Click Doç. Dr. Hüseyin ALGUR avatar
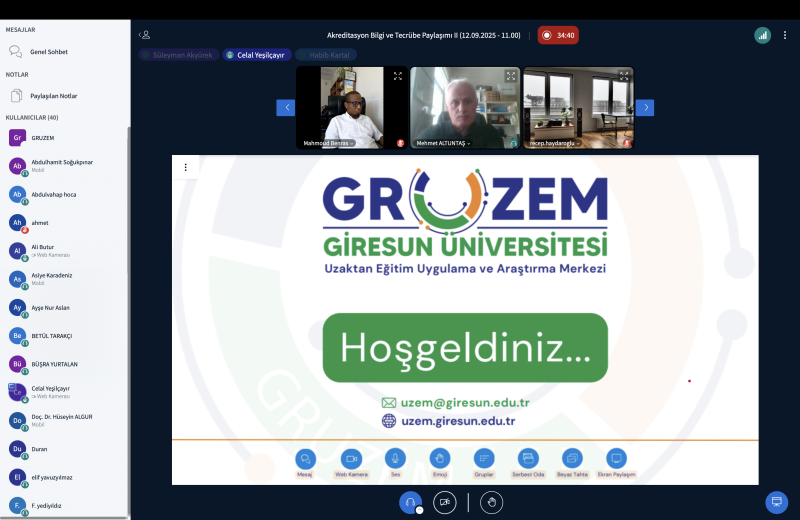800x520 pixels. point(17,420)
